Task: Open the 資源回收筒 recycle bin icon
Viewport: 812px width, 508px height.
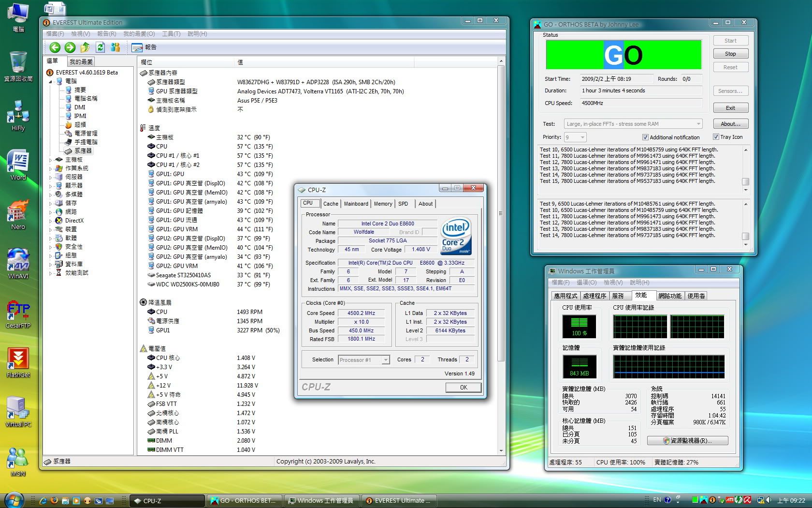Action: click(18, 66)
